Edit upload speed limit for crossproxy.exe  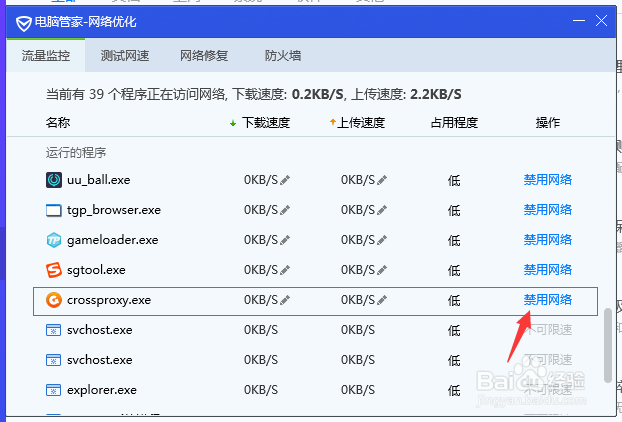(382, 300)
